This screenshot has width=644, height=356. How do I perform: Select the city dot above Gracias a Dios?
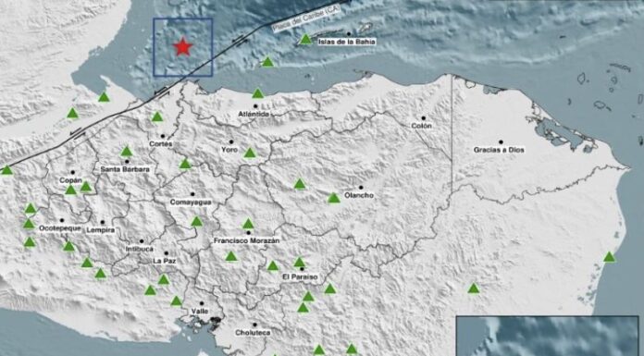[x=501, y=142]
